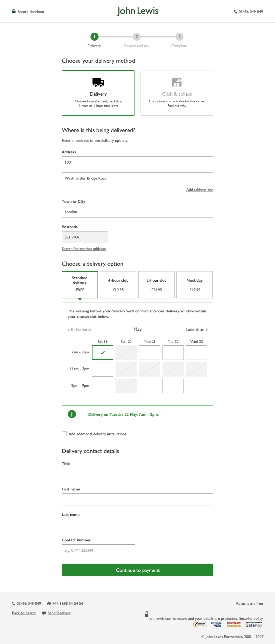Go to Earlier dates in calendar
Image resolution: width=275 pixels, height=644 pixels.
click(x=79, y=330)
